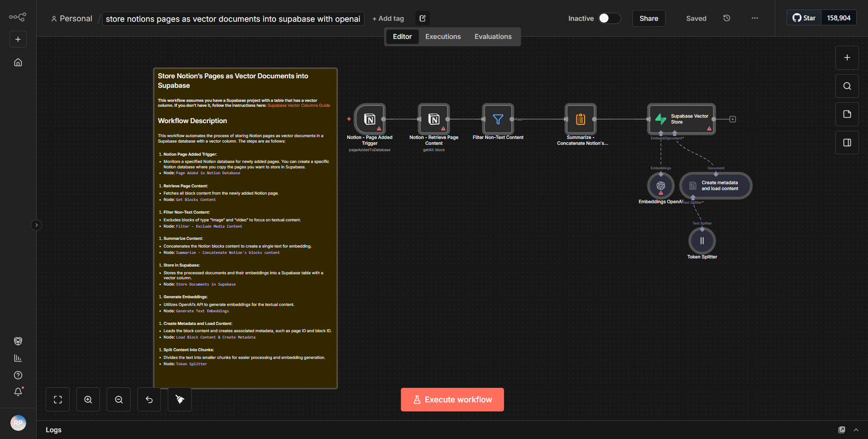Viewport: 868px width, 439px height.
Task: Edit the workflow name field
Action: pyautogui.click(x=233, y=19)
